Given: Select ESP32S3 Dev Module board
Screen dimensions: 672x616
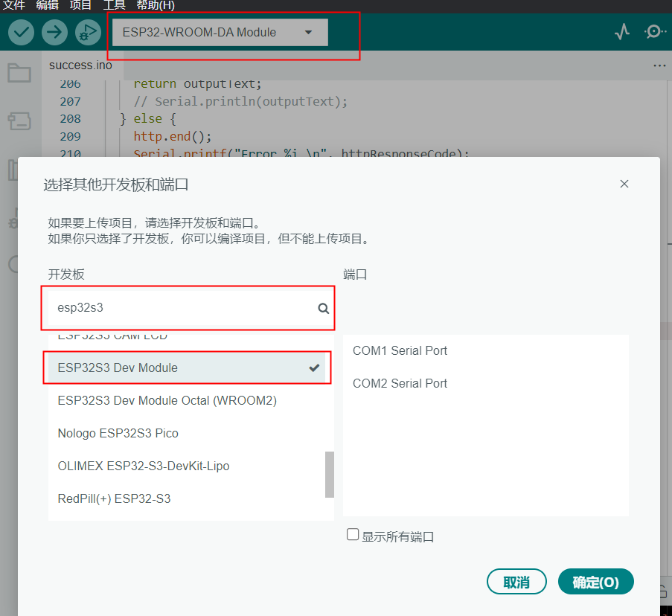Looking at the screenshot, I should coord(187,368).
